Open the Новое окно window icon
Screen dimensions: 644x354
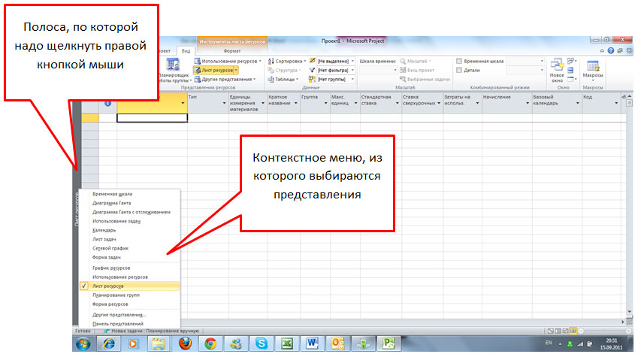[x=557, y=65]
